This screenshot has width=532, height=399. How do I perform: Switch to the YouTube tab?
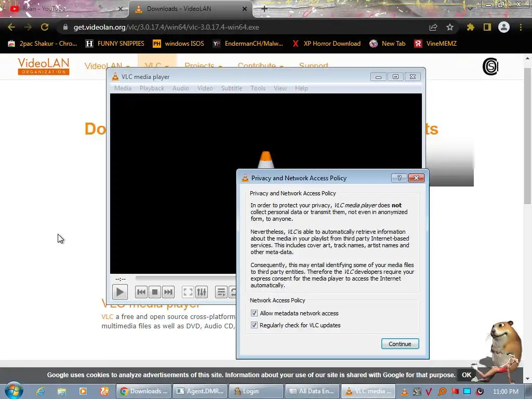pyautogui.click(x=64, y=9)
